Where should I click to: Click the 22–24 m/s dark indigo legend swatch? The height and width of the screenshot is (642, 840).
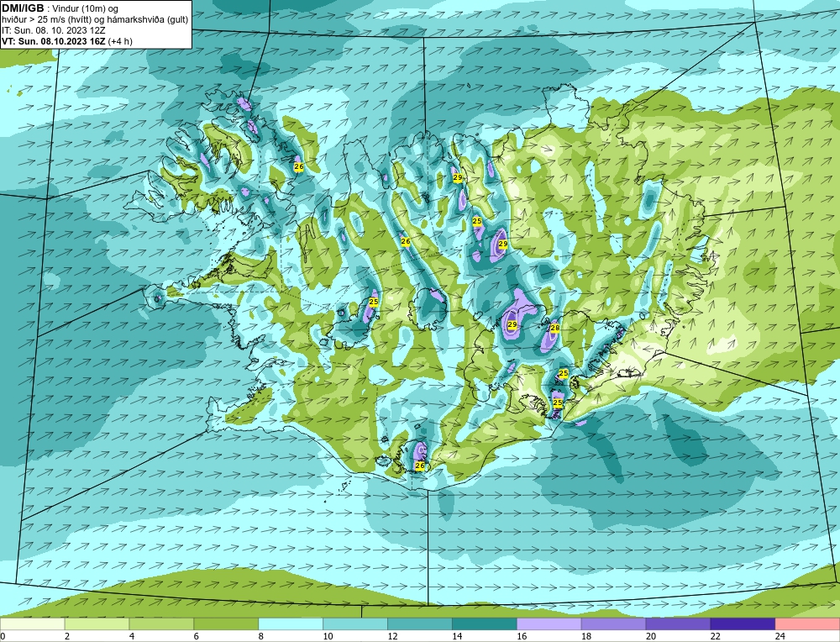[x=743, y=624]
